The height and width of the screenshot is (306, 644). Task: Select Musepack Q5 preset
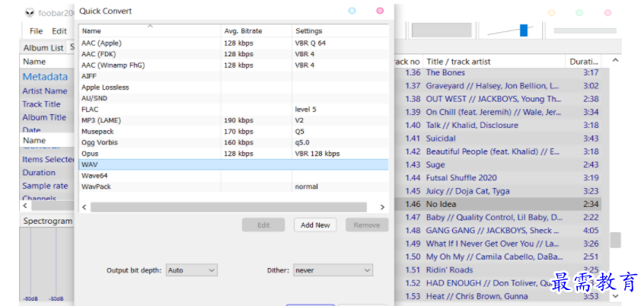pyautogui.click(x=234, y=132)
